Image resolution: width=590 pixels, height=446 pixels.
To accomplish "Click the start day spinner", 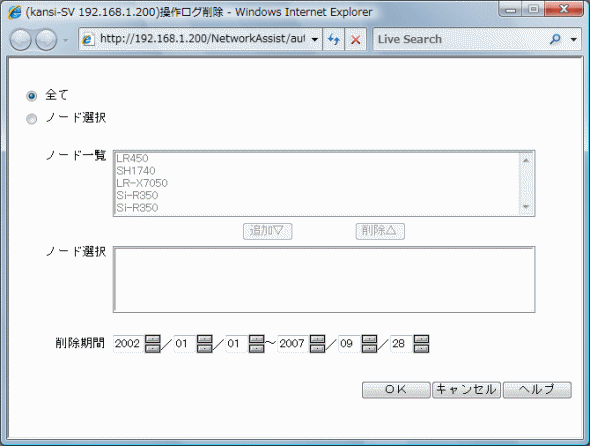I will pyautogui.click(x=257, y=344).
